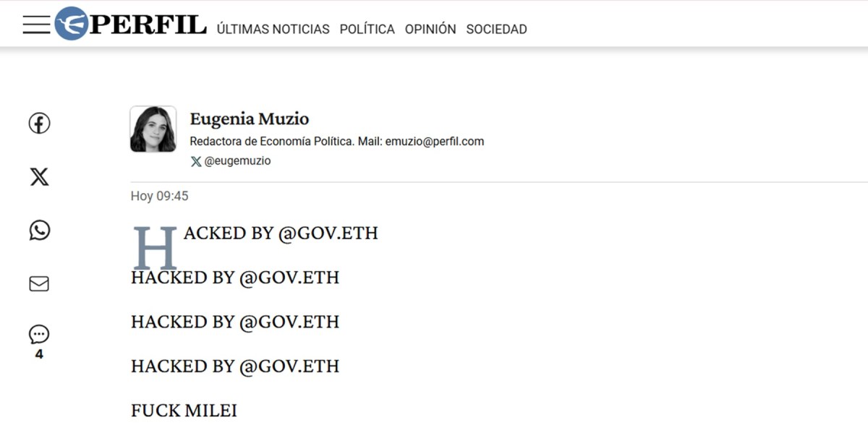Click the PERFIL wordmark
Screen dimensions: 868x438
pyautogui.click(x=148, y=24)
